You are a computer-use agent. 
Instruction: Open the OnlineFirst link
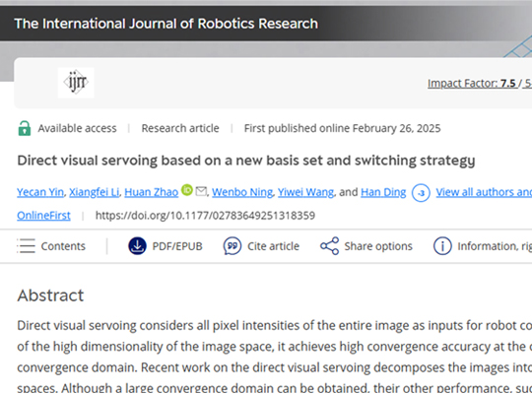[x=43, y=216]
